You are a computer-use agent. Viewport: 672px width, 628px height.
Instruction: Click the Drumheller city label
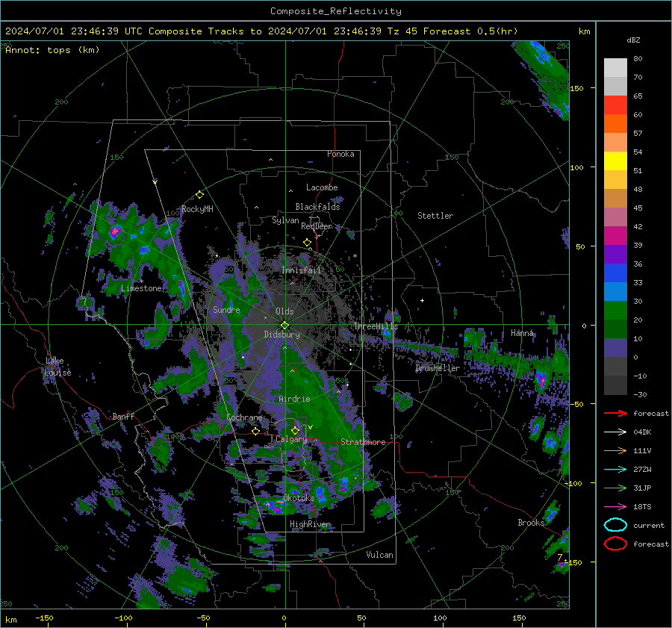(x=438, y=368)
